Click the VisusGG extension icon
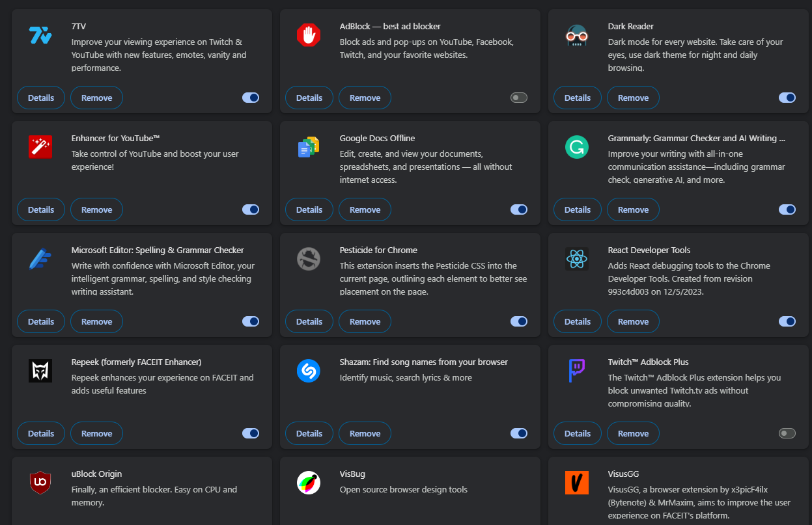Screen dimensions: 812x525 coord(577,483)
